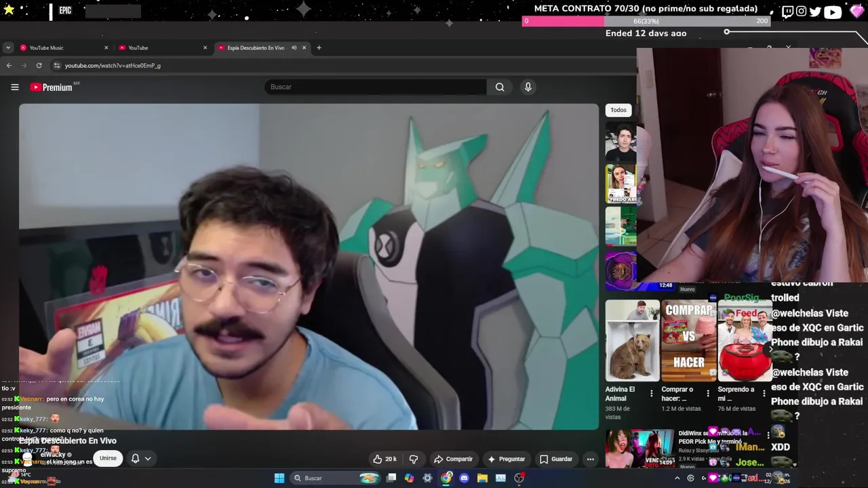Close the YouTube Music tab
The height and width of the screenshot is (488, 868).
pos(106,47)
